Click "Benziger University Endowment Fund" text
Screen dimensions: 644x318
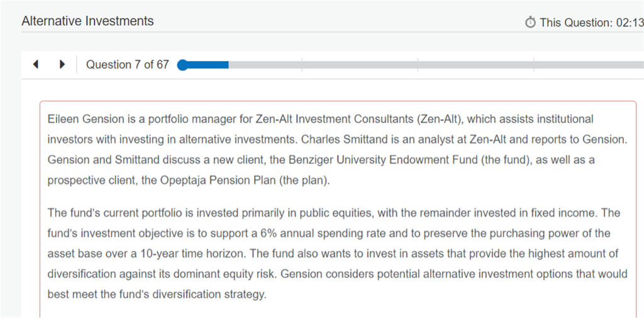click(390, 160)
